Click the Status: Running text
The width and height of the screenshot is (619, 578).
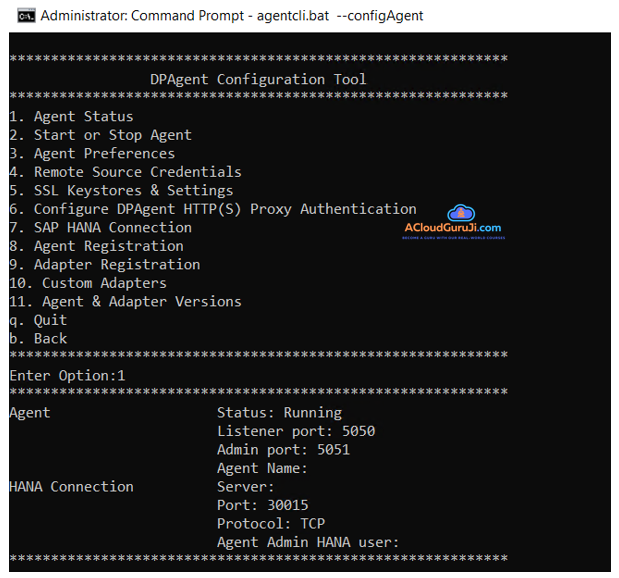279,412
